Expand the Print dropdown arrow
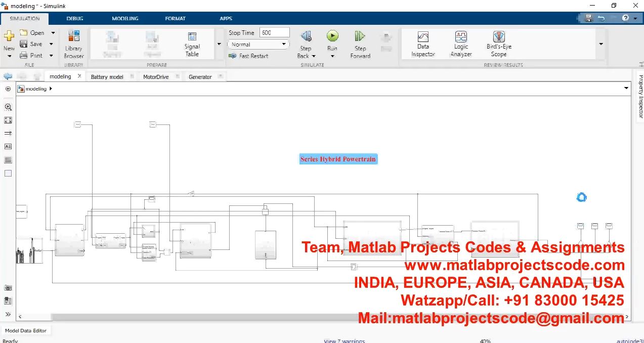644x343 pixels. click(x=51, y=56)
